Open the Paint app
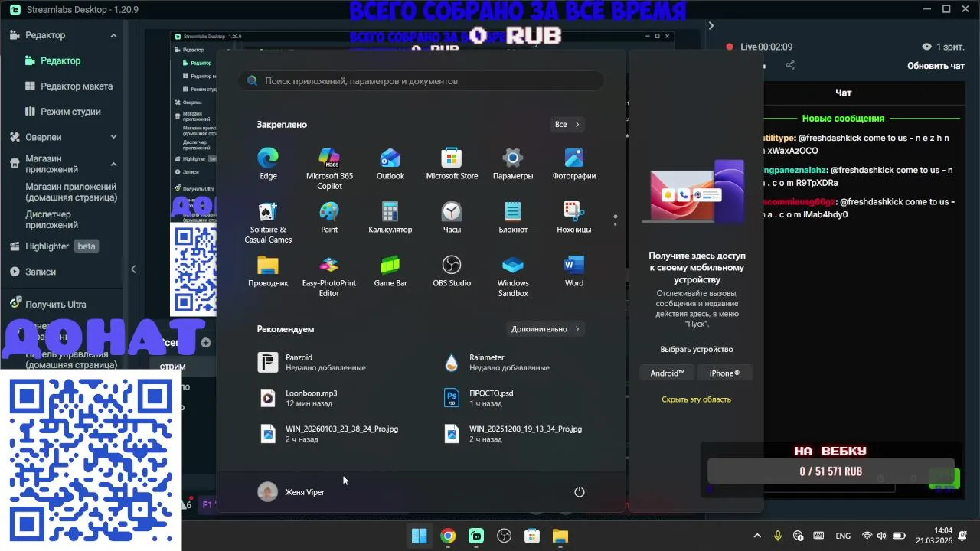The image size is (980, 551). click(x=329, y=217)
